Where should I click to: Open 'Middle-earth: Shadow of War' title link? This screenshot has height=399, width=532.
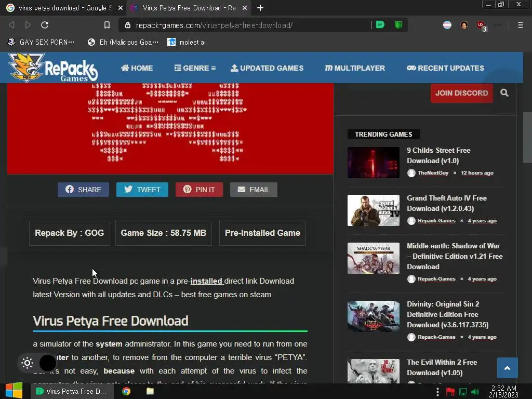[x=455, y=256]
